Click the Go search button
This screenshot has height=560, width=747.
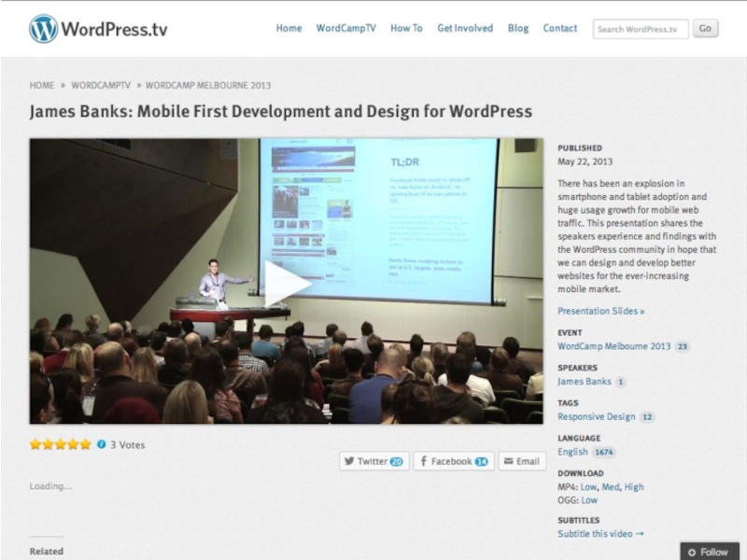point(705,29)
